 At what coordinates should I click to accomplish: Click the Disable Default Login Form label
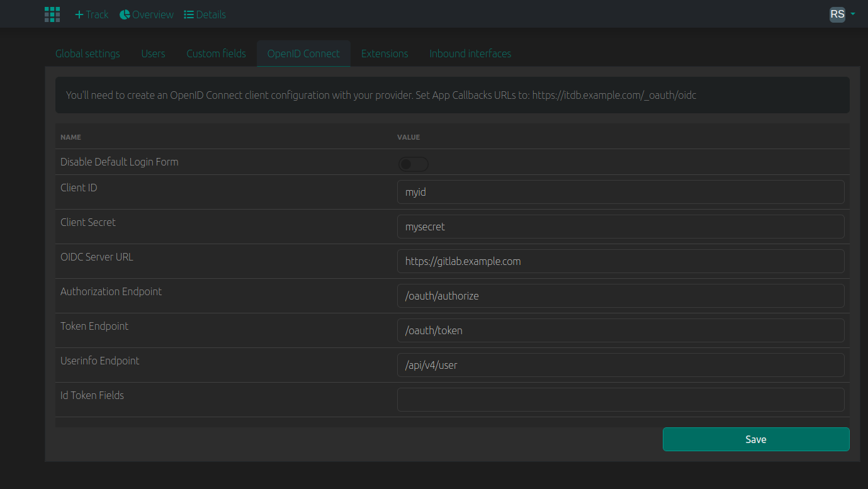pos(120,162)
